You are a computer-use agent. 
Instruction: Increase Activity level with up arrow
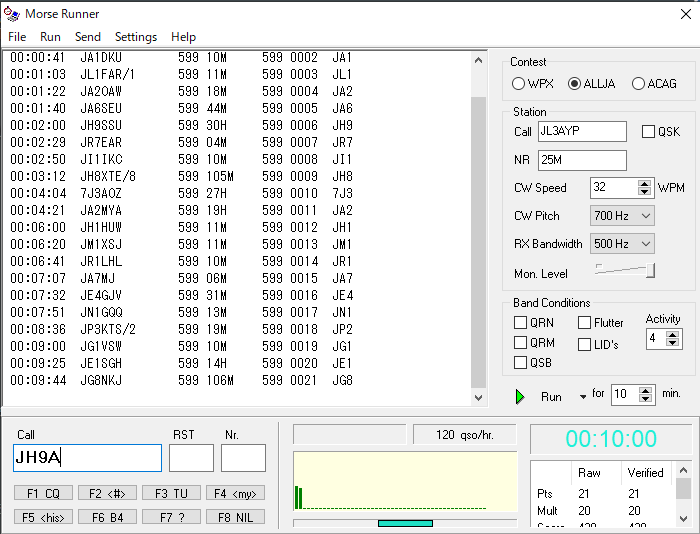click(672, 334)
